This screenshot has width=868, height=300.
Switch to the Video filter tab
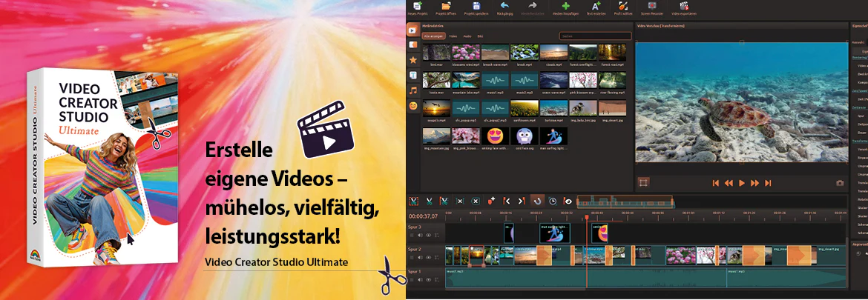453,36
